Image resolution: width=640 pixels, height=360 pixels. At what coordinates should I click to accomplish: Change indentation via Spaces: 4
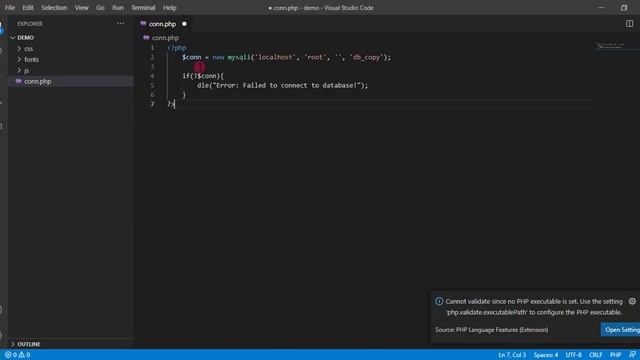pyautogui.click(x=545, y=355)
